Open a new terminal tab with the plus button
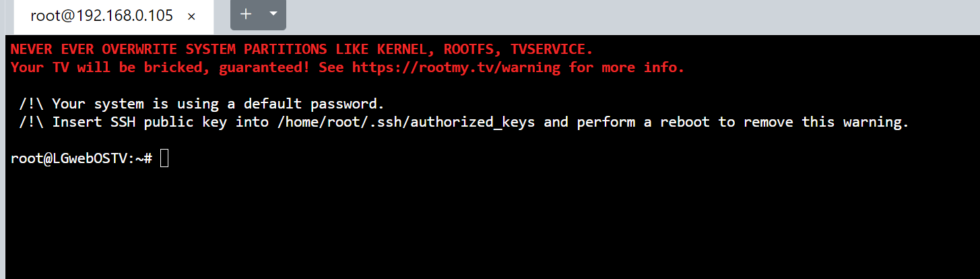Image resolution: width=980 pixels, height=279 pixels. (246, 14)
